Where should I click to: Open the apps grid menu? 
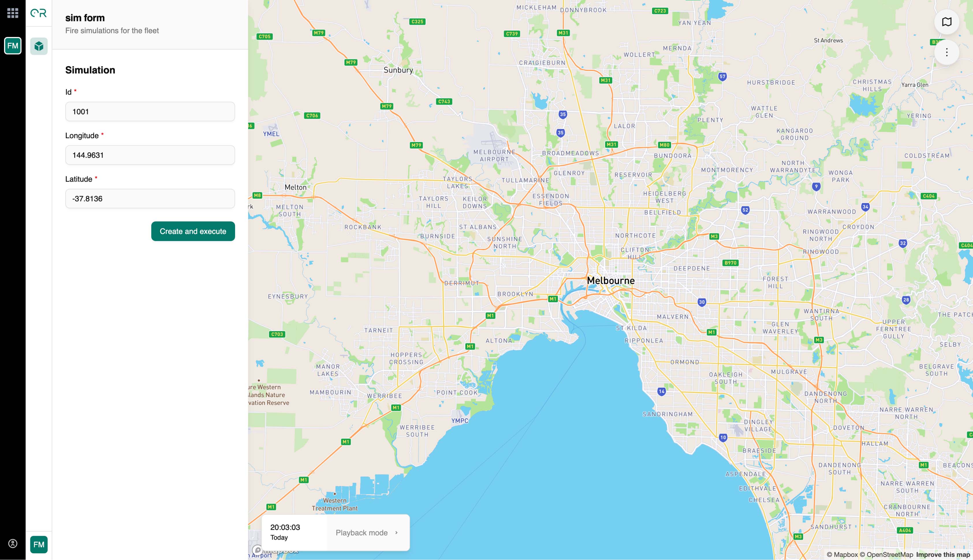(x=13, y=13)
